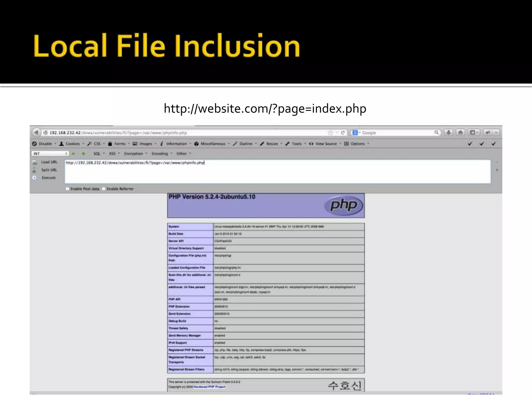Click the browser back arrow button
Viewport: 532px width, 399px height.
coord(36,132)
